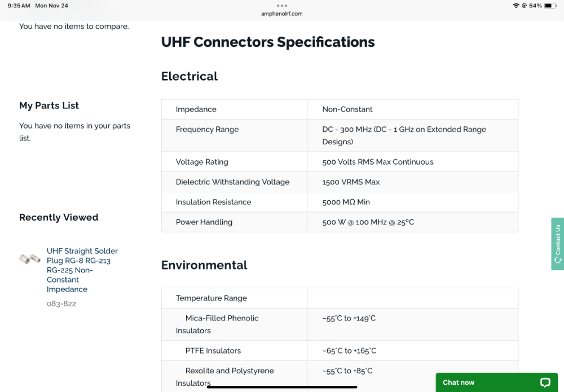Click part number 083-822

pos(61,303)
